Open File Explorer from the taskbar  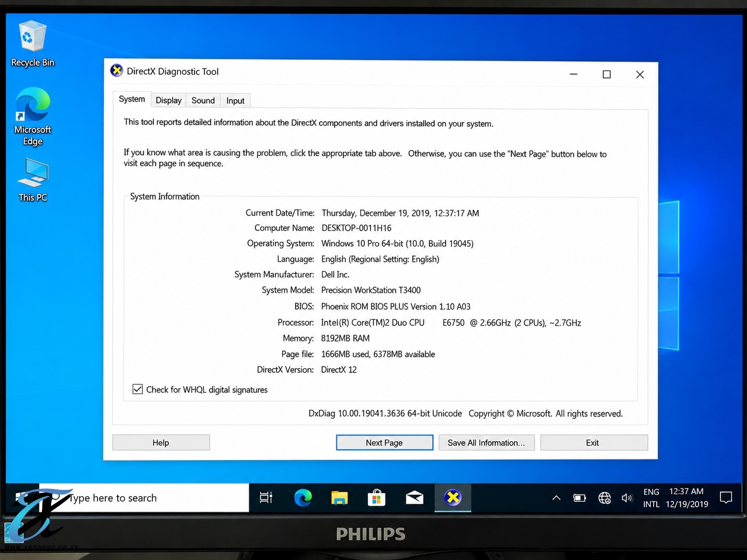[339, 498]
